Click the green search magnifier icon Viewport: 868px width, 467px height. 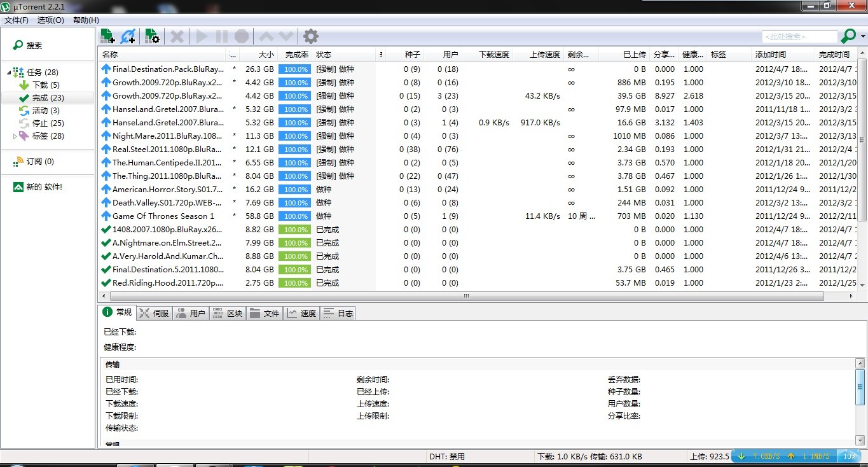point(848,36)
